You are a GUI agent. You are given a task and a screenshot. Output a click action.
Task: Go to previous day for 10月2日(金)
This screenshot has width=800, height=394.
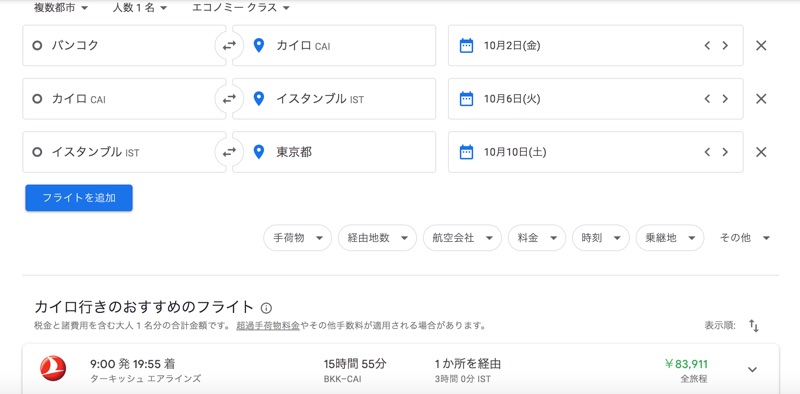point(707,45)
